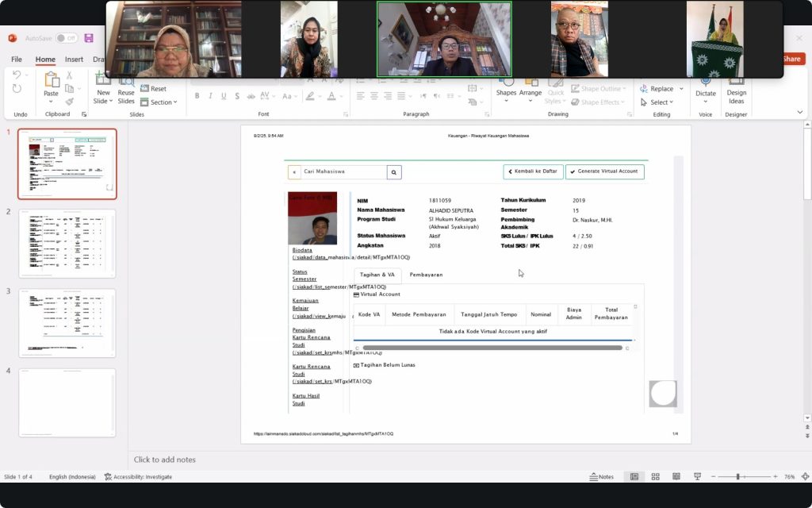Fit slide to current window icon
812x508 pixels.
click(804, 476)
